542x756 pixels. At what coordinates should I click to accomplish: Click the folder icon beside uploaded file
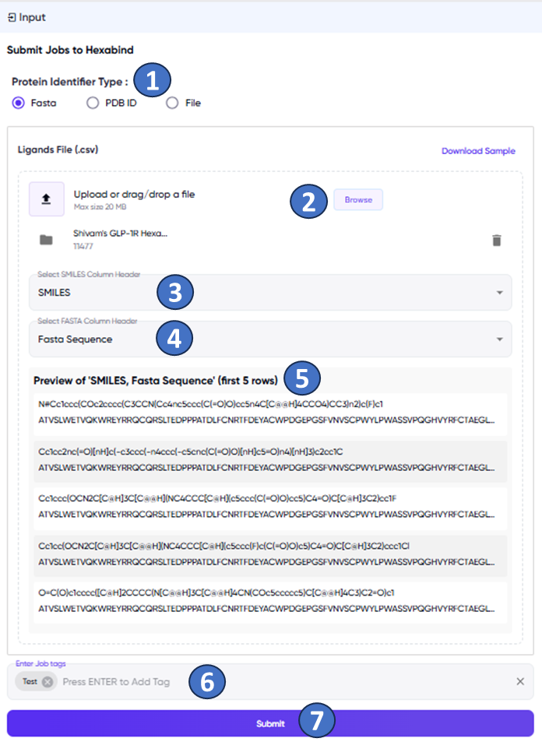(46, 240)
